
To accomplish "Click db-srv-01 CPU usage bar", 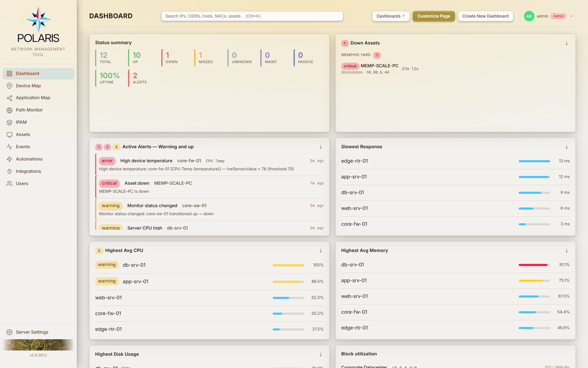I will tap(288, 265).
